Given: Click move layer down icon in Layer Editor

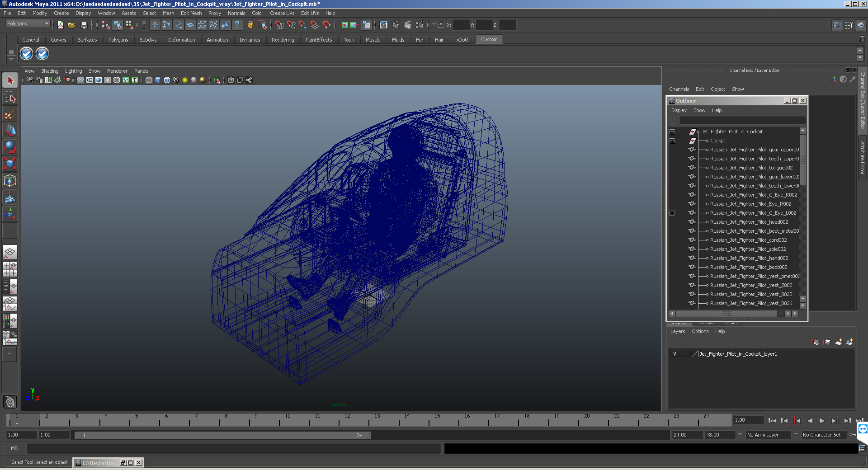Looking at the screenshot, I should [x=826, y=342].
